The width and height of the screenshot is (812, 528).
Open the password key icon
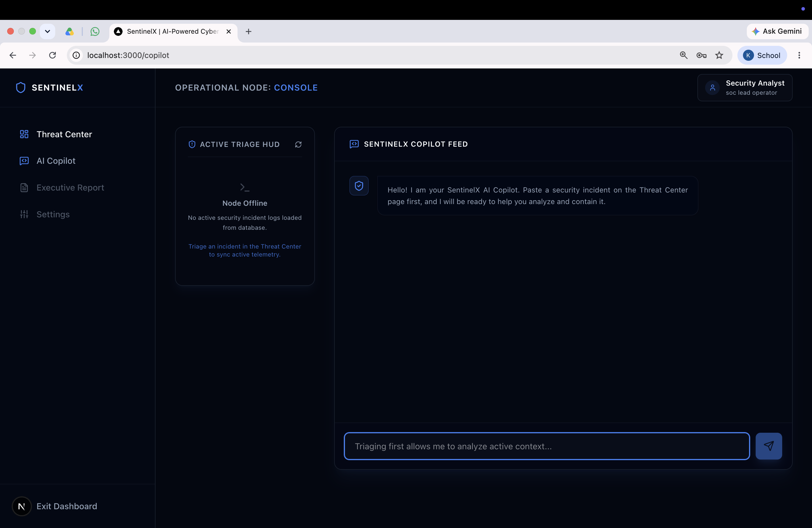702,55
